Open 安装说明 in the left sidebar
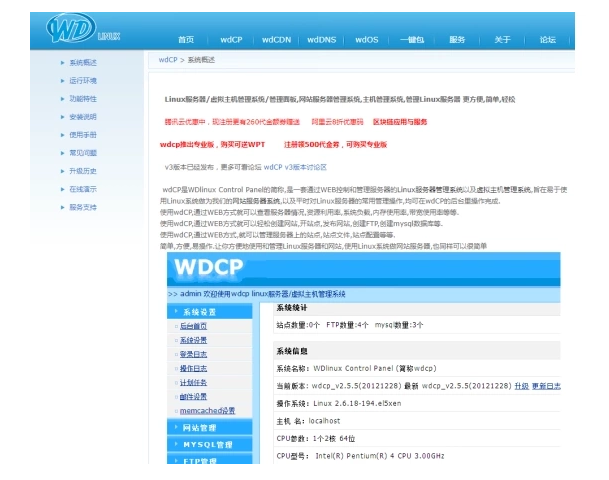The image size is (609, 480). coord(83,117)
